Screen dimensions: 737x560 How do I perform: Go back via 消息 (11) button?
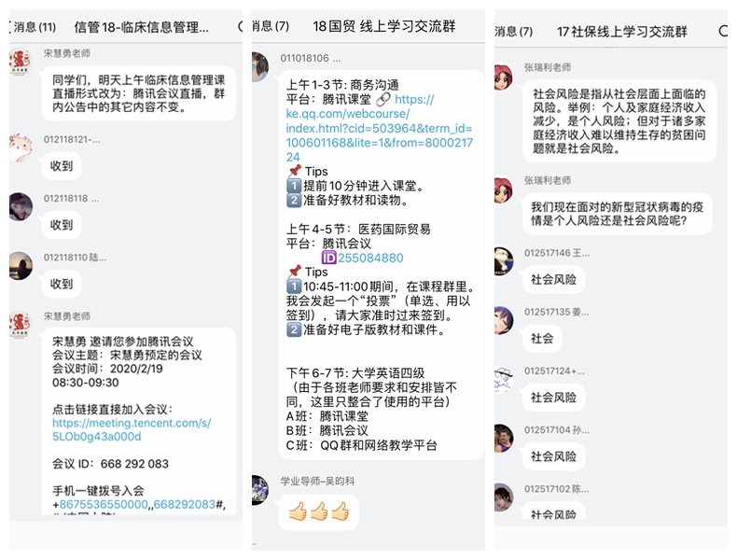33,27
